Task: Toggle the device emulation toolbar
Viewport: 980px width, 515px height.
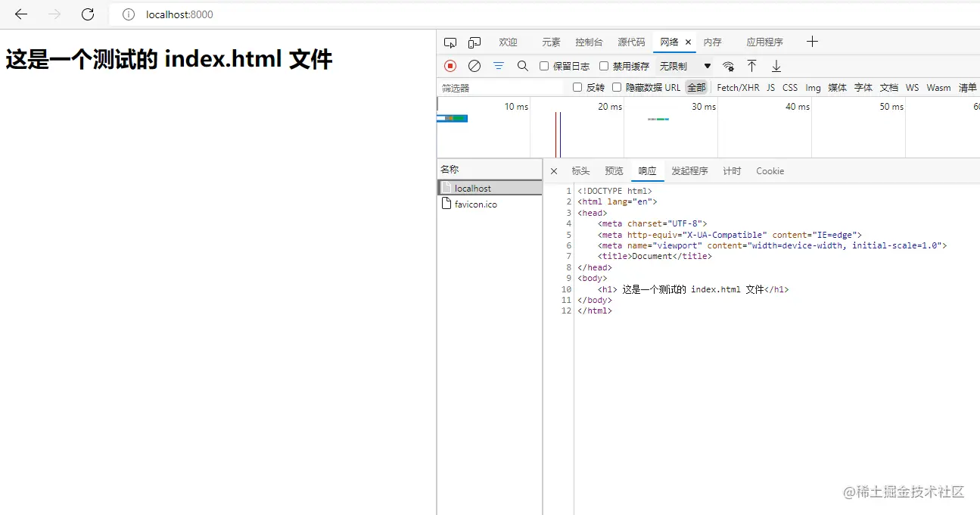Action: (474, 42)
